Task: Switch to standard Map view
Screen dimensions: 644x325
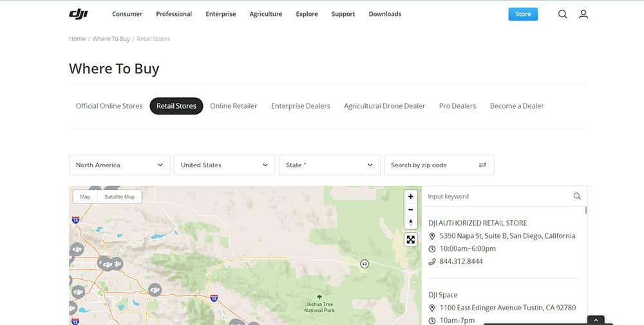Action: [85, 196]
